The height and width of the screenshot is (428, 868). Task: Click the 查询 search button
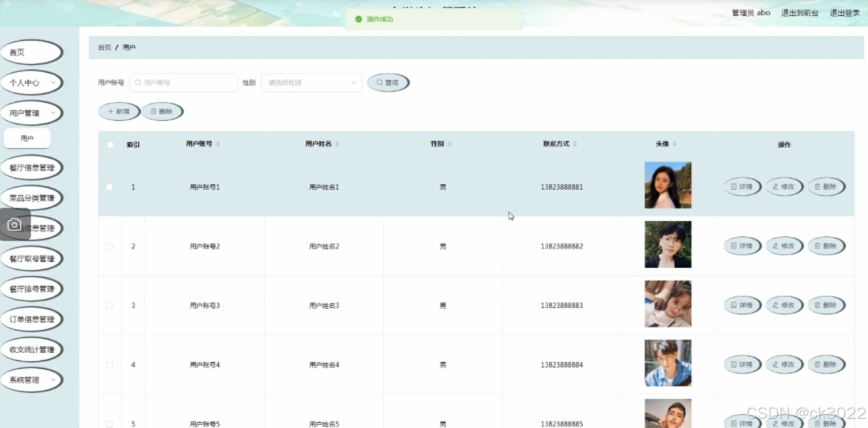pos(388,83)
